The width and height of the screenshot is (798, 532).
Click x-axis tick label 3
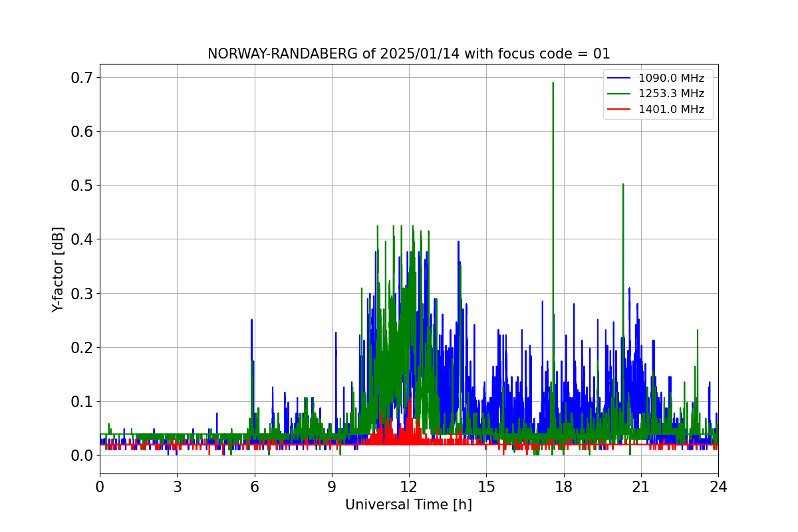coord(177,487)
